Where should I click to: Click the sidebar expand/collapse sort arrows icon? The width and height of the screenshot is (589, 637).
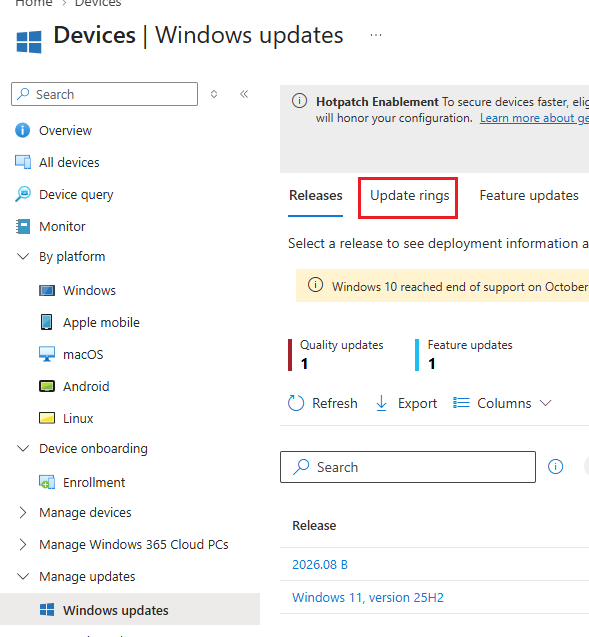point(214,94)
